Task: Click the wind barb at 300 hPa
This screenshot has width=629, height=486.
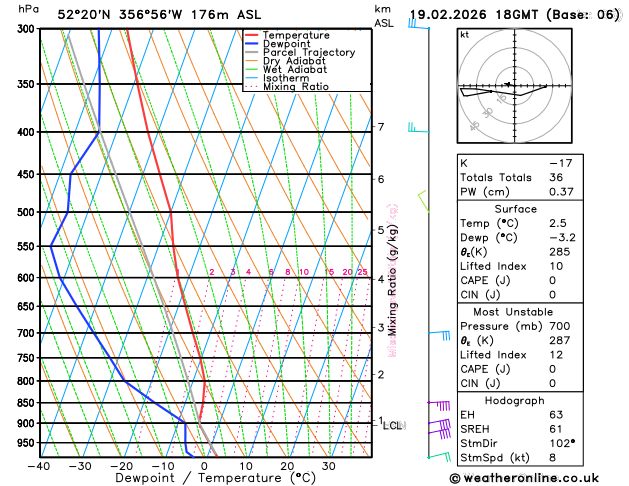Action: coord(419,24)
